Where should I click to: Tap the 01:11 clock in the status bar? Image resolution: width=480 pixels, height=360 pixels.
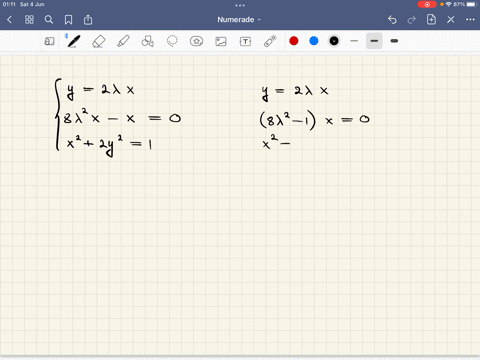[x=9, y=4]
